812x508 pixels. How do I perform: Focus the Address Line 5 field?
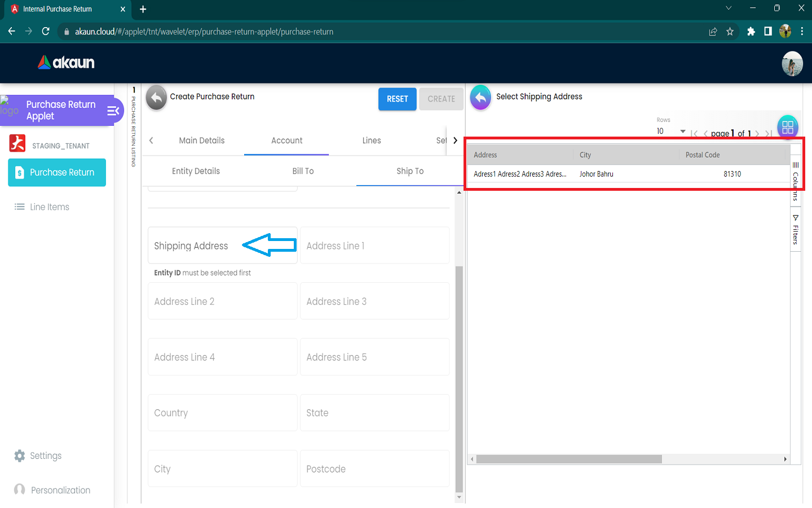point(374,357)
